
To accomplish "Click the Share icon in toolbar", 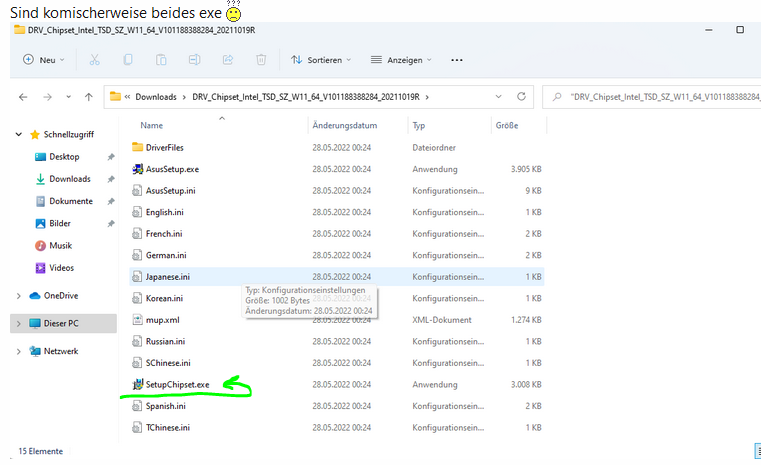I will click(228, 60).
